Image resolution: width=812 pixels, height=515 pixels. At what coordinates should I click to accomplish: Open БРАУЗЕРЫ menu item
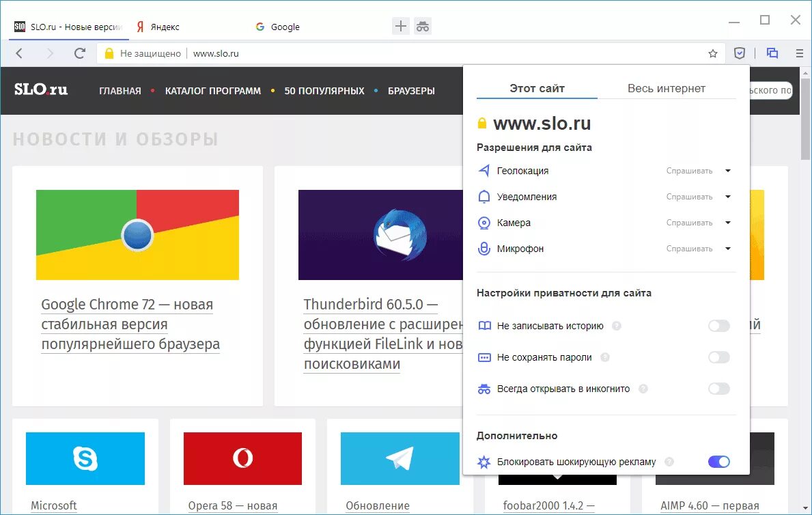(411, 91)
